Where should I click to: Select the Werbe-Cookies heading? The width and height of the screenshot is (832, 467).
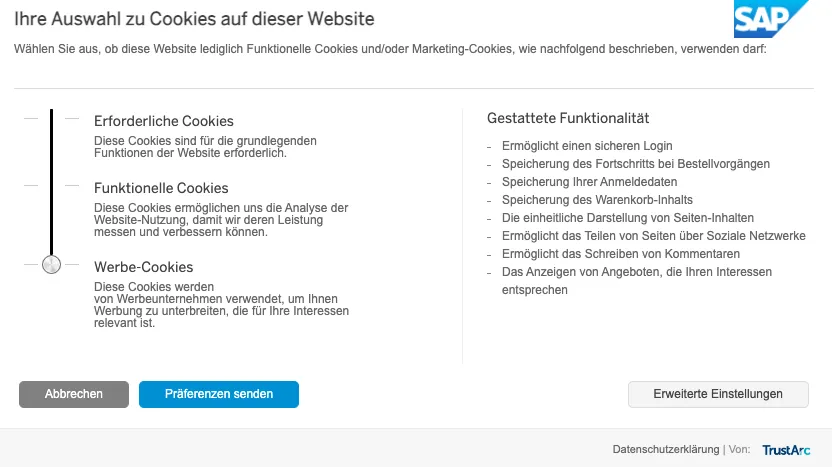[x=143, y=267]
